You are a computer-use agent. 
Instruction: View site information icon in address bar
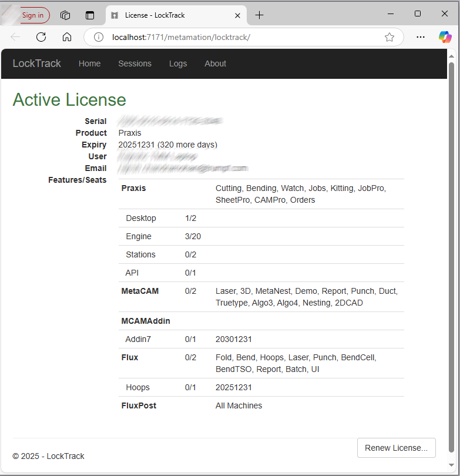tap(99, 37)
